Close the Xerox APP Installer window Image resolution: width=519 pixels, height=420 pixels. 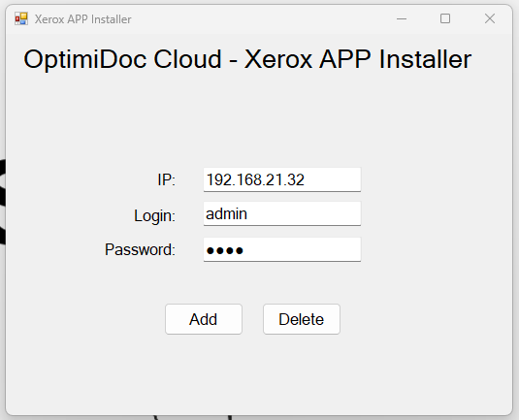click(490, 18)
